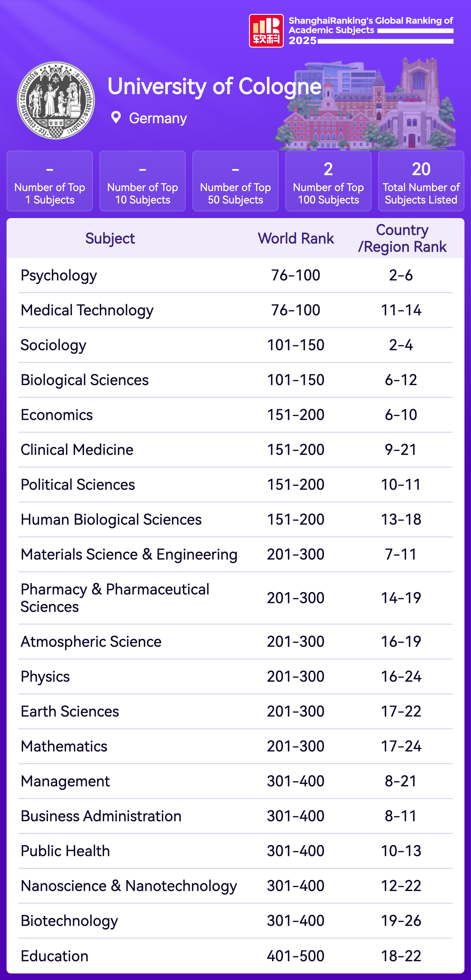Click the ShanghaiRanking red logo icon
The height and width of the screenshot is (980, 471).
pyautogui.click(x=266, y=31)
